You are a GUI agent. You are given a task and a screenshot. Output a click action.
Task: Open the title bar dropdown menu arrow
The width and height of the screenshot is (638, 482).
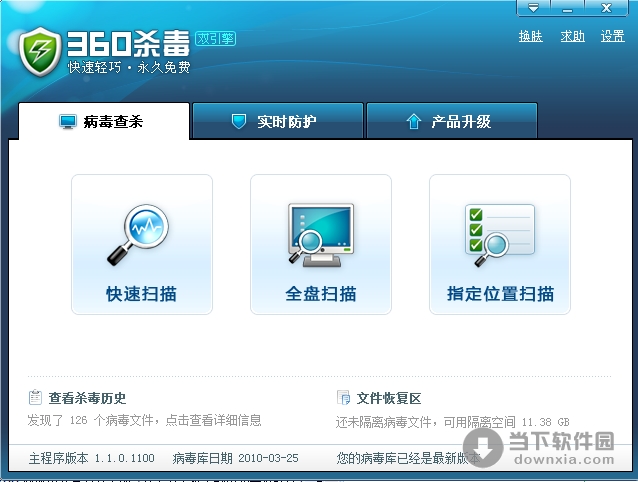[x=533, y=8]
